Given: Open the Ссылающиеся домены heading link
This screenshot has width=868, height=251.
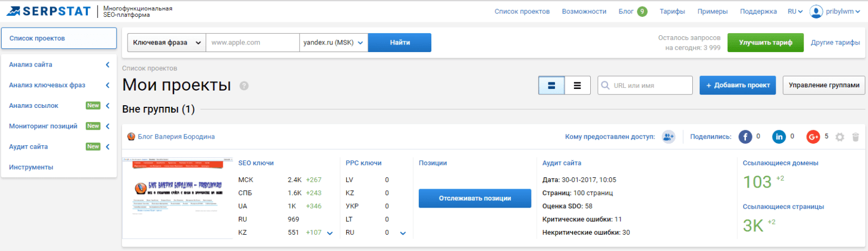Looking at the screenshot, I should tap(781, 163).
